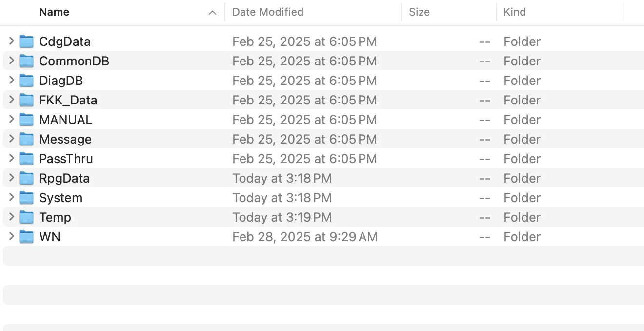The image size is (644, 331).
Task: Select the FKK_Data folder icon
Action: click(x=26, y=100)
